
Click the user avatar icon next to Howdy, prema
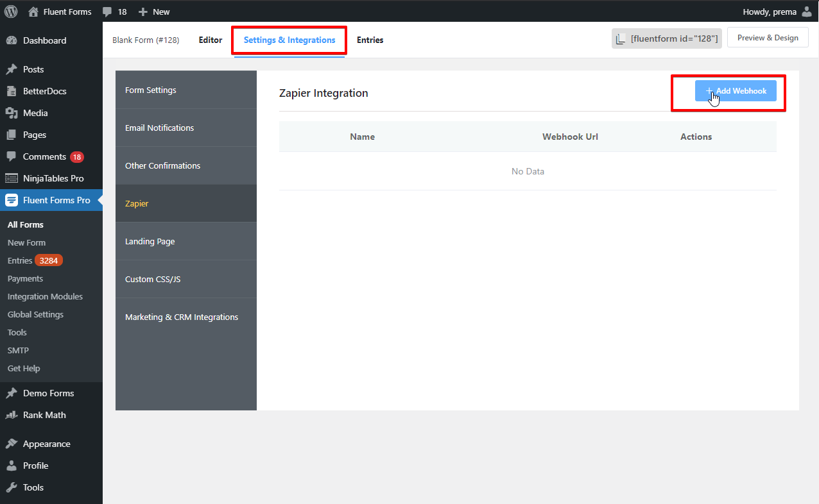(807, 12)
